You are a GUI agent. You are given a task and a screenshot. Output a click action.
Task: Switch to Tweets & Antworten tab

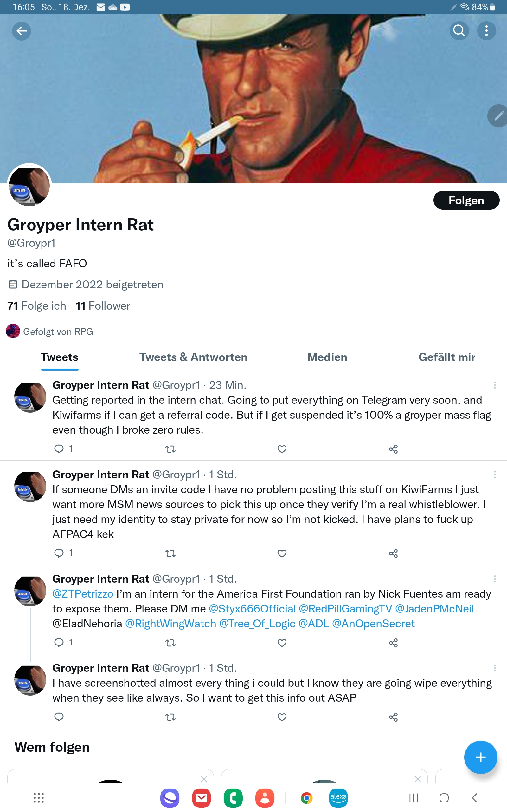[194, 357]
